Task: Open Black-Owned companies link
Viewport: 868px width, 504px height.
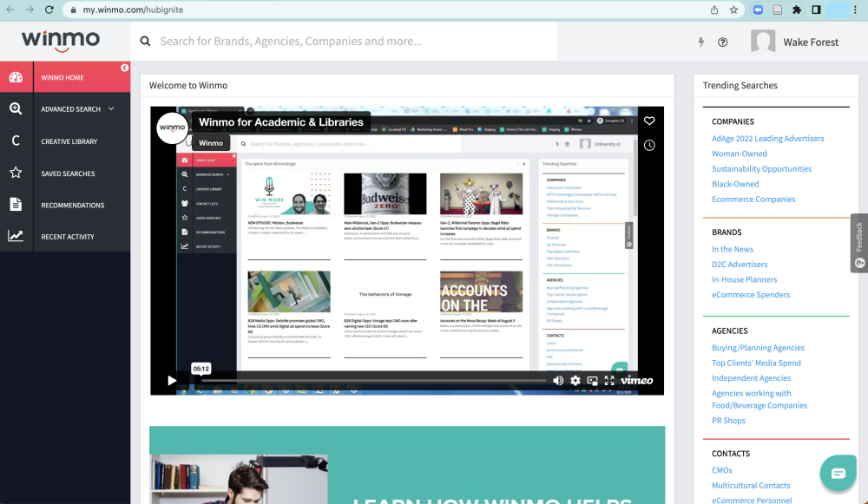Action: [735, 184]
